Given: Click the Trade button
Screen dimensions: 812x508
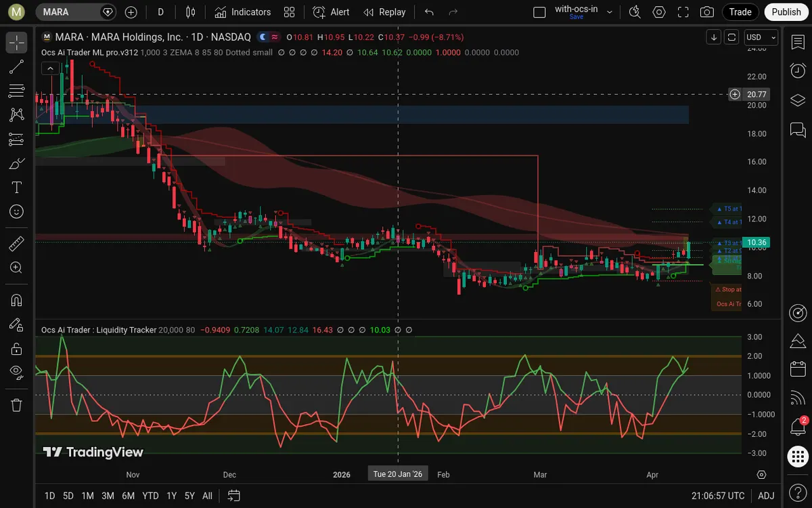Looking at the screenshot, I should (x=740, y=12).
